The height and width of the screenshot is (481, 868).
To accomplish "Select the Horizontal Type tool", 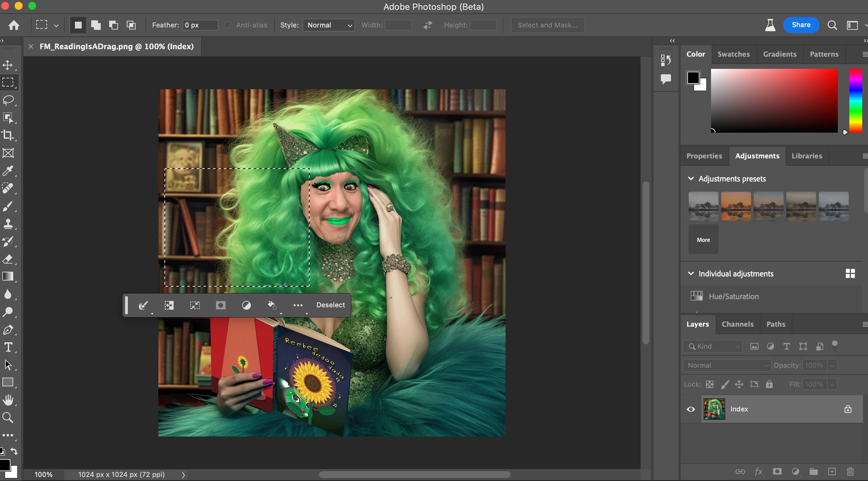I will tap(8, 347).
